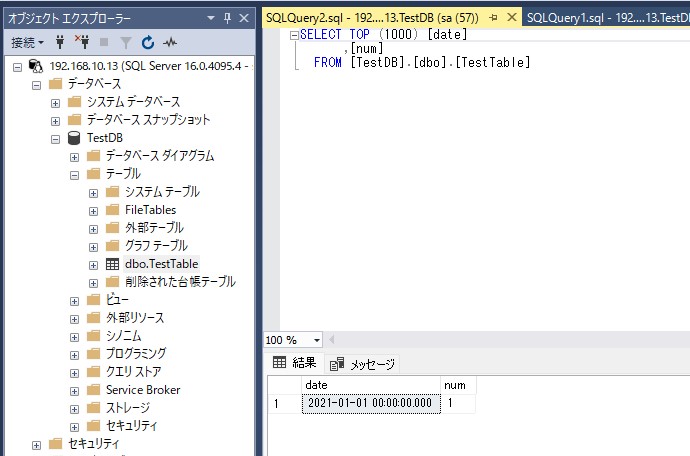Open the 100 % zoom dropdown
690x456 pixels.
316,340
